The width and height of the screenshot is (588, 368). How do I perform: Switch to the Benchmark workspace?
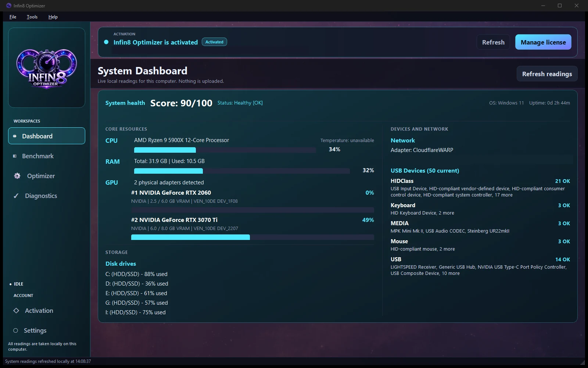coord(47,156)
